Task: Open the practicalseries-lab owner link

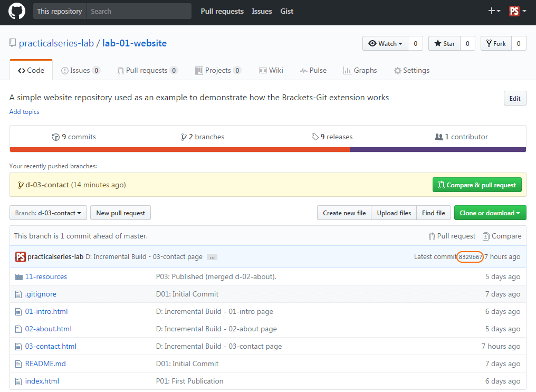Action: pyautogui.click(x=56, y=43)
